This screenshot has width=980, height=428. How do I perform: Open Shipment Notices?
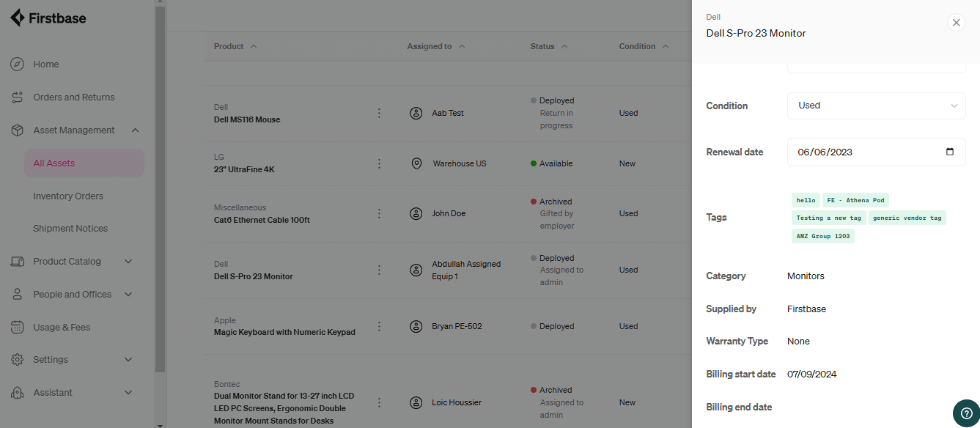70,229
